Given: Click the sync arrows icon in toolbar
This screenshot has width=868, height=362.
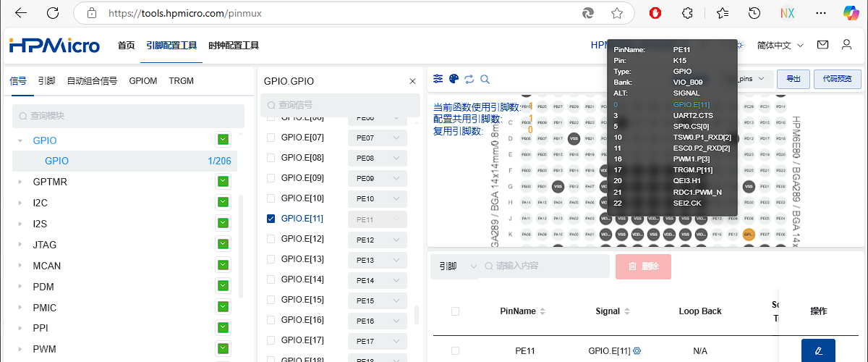Looking at the screenshot, I should (469, 79).
